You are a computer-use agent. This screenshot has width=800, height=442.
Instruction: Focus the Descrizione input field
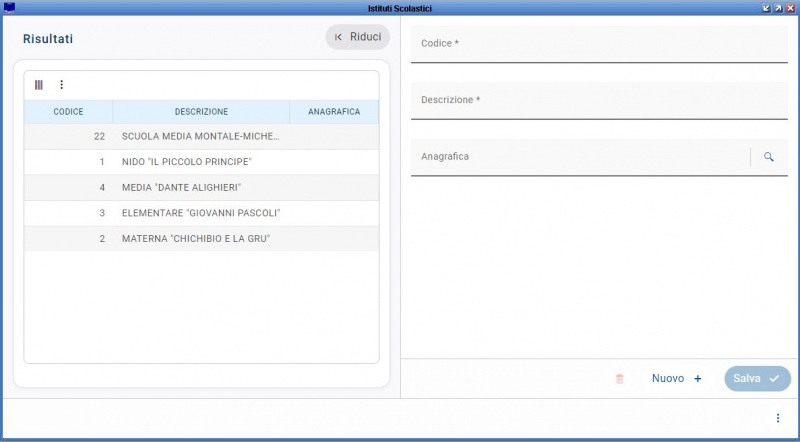click(599, 101)
